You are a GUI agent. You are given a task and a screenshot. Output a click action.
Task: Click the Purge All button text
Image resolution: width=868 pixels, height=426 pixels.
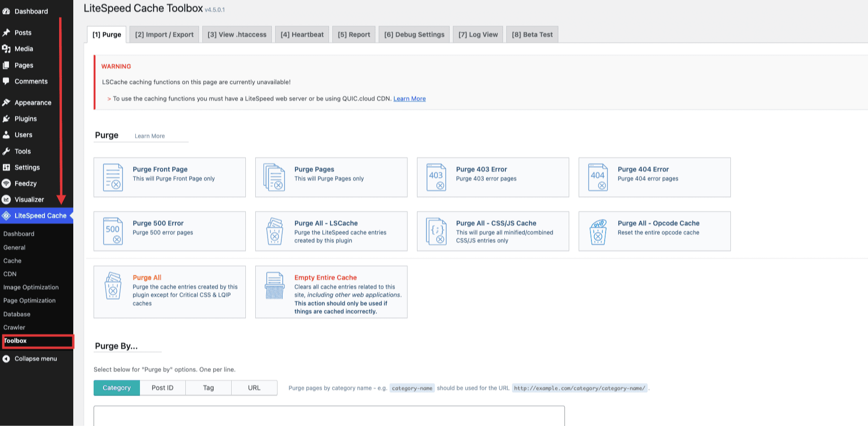[147, 278]
